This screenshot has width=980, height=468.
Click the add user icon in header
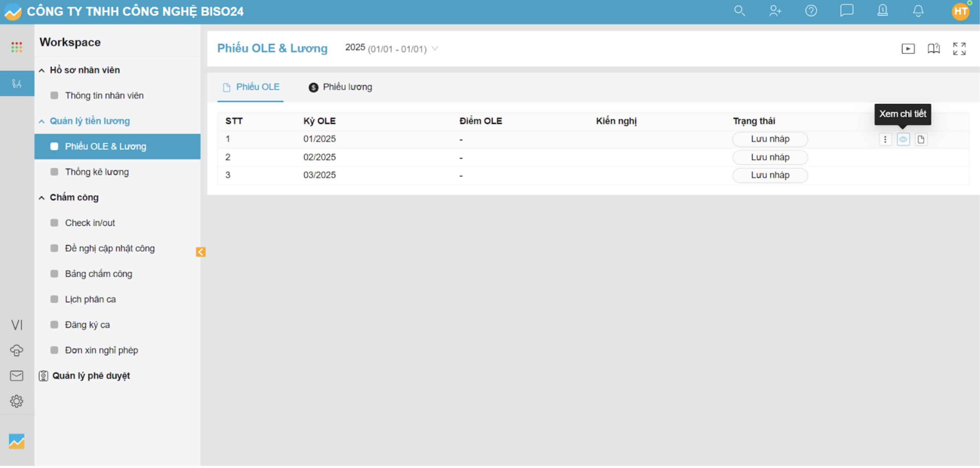775,11
